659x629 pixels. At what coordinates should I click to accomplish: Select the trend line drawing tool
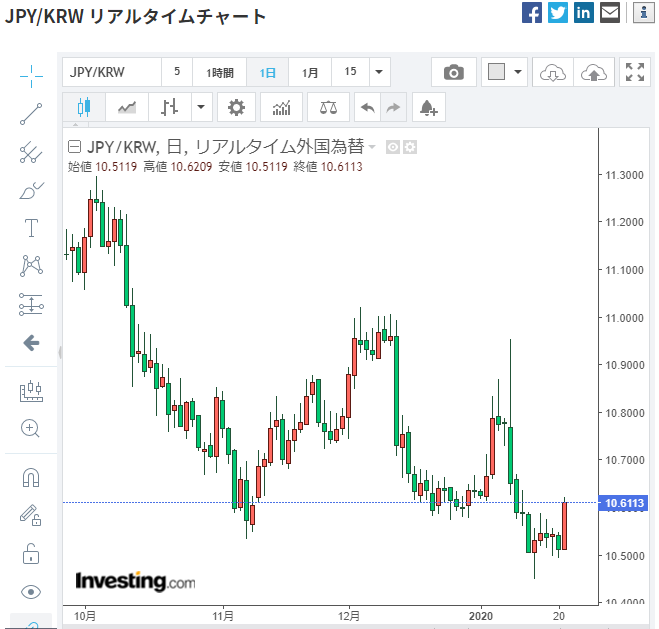[31, 114]
